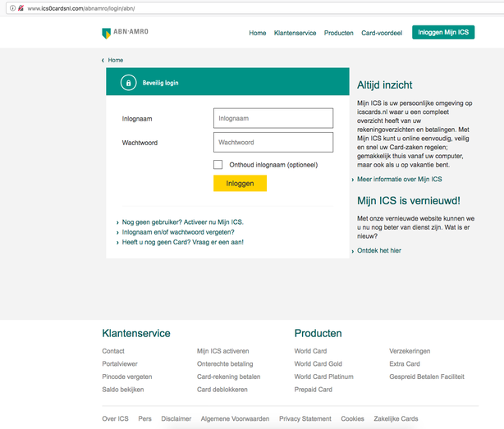Viewport: 504px width, 429px height.
Task: Click the Klantenservice footer heading
Action: click(136, 333)
